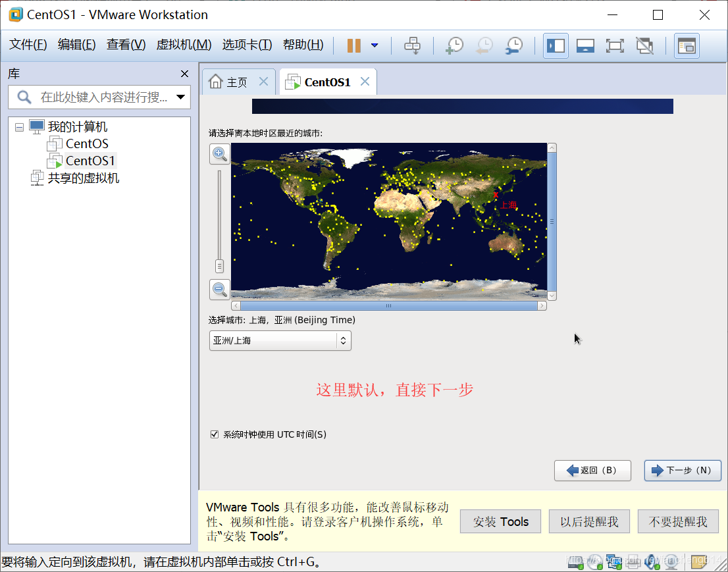Collapse the 我的计算机 tree node

click(19, 127)
